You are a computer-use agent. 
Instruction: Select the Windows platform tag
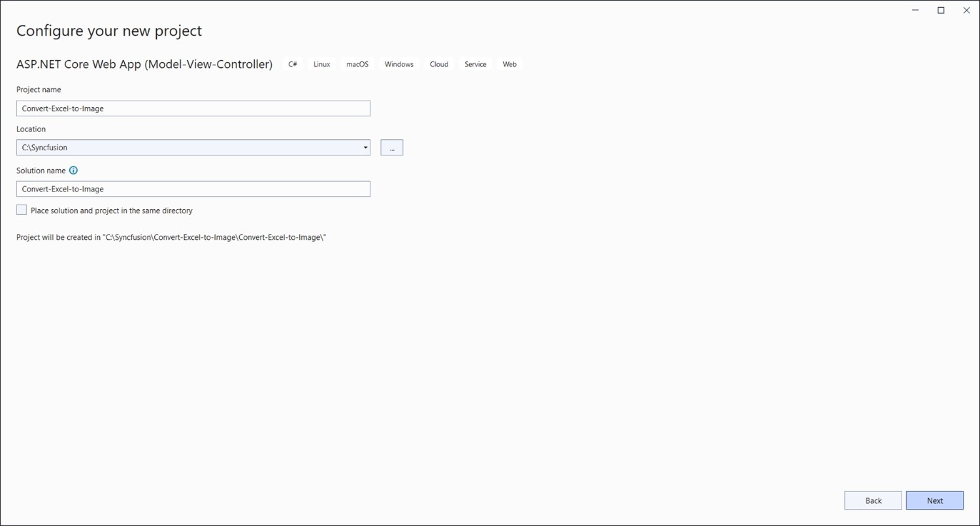tap(399, 64)
